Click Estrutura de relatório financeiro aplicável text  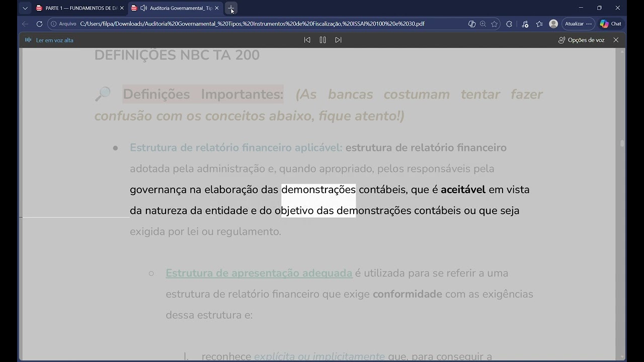(236, 147)
